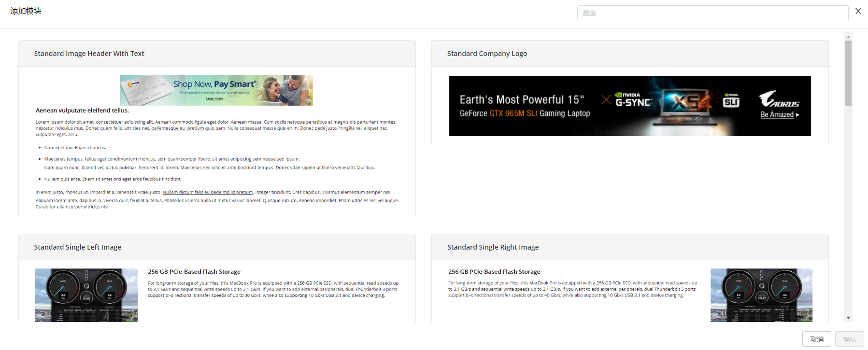Click the Be Amazed link in banner
Image resolution: width=868 pixels, height=350 pixels.
point(780,115)
